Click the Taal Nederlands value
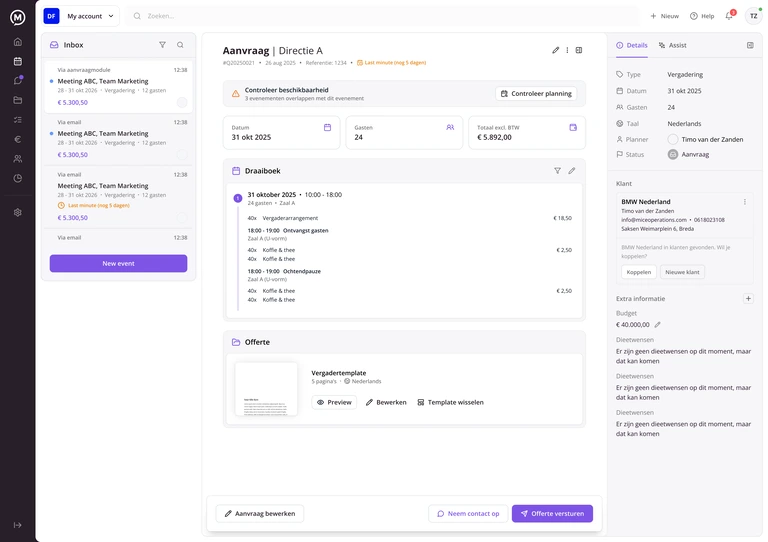Screen dimensions: 768x542 (x=684, y=124)
